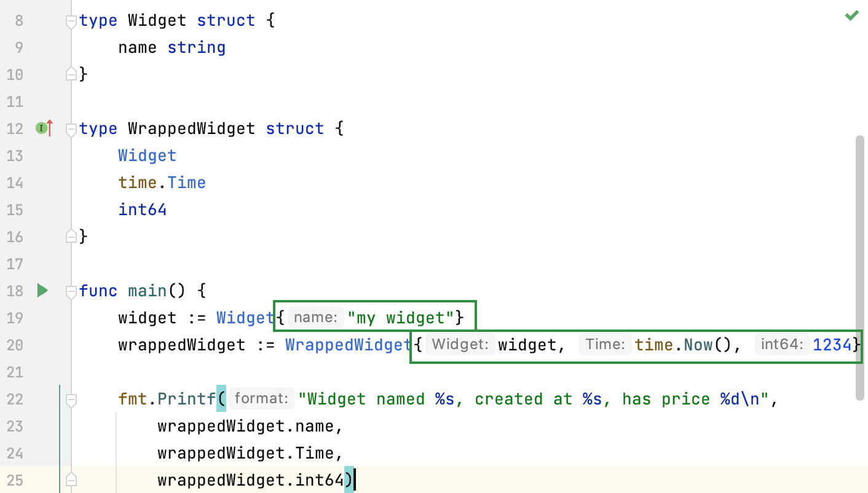
Task: Place the caret on the widget variable
Action: coord(148,318)
